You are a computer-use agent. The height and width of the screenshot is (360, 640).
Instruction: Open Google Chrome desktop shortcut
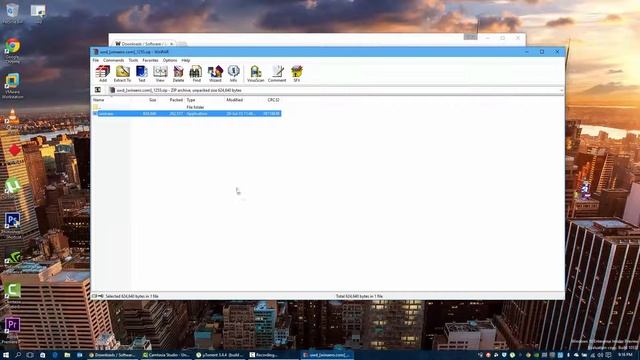click(13, 51)
